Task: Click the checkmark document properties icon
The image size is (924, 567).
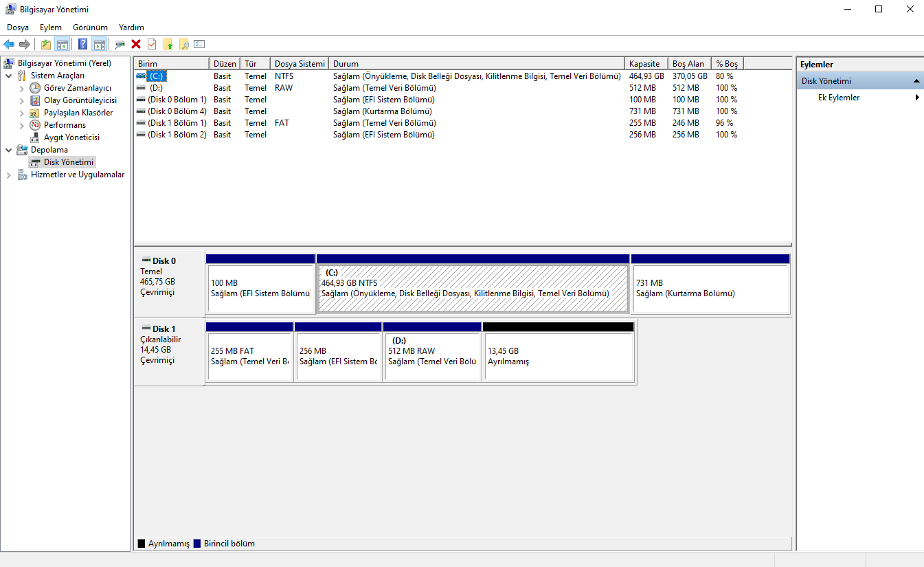Action: 152,45
